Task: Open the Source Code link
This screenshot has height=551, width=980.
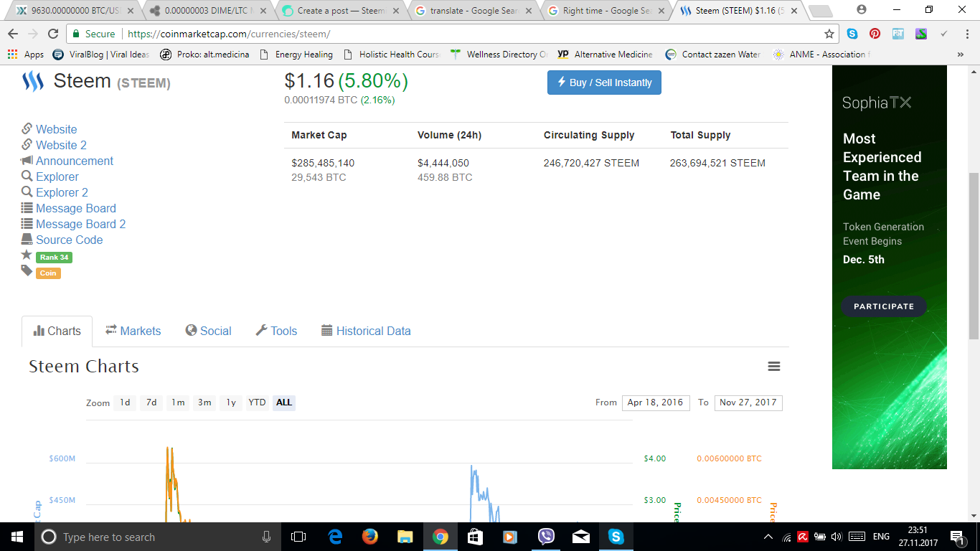Action: click(70, 240)
